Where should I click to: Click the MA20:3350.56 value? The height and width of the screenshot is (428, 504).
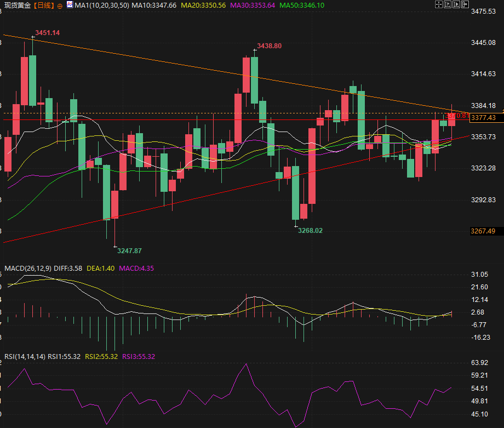click(203, 5)
